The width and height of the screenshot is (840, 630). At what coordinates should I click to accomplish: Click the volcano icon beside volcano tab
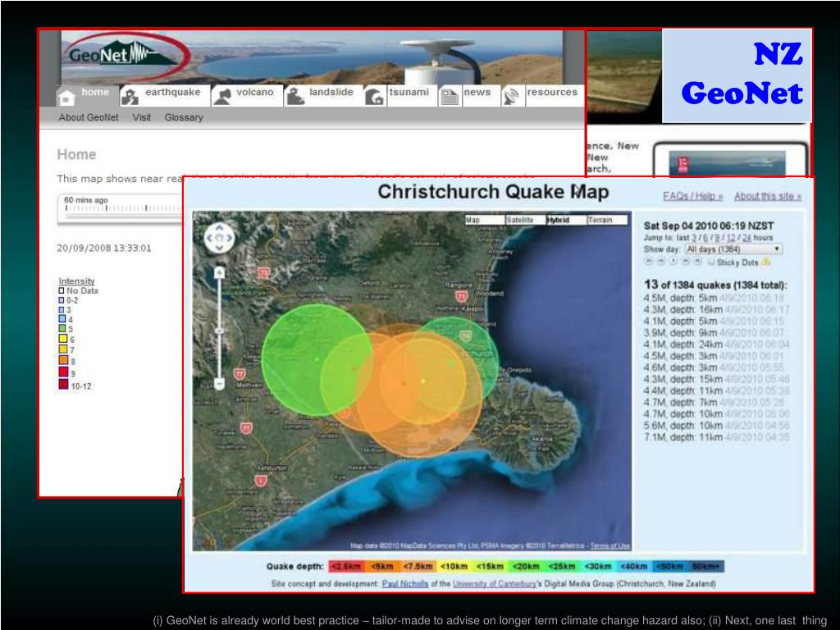(221, 97)
